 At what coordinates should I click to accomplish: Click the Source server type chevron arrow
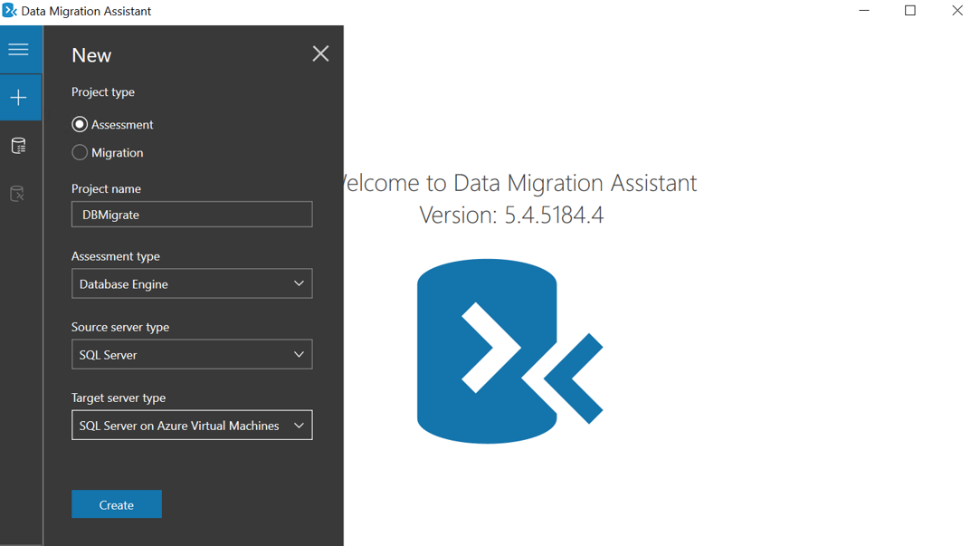click(300, 355)
